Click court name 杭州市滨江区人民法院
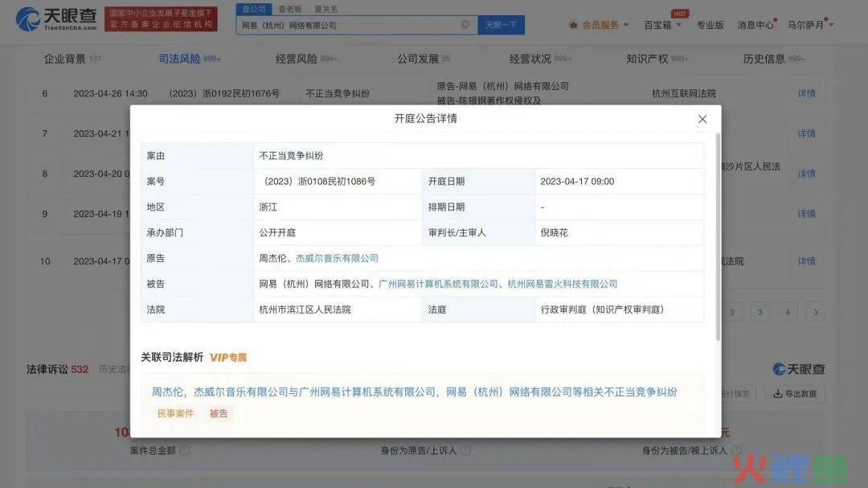The width and height of the screenshot is (868, 488). (305, 310)
